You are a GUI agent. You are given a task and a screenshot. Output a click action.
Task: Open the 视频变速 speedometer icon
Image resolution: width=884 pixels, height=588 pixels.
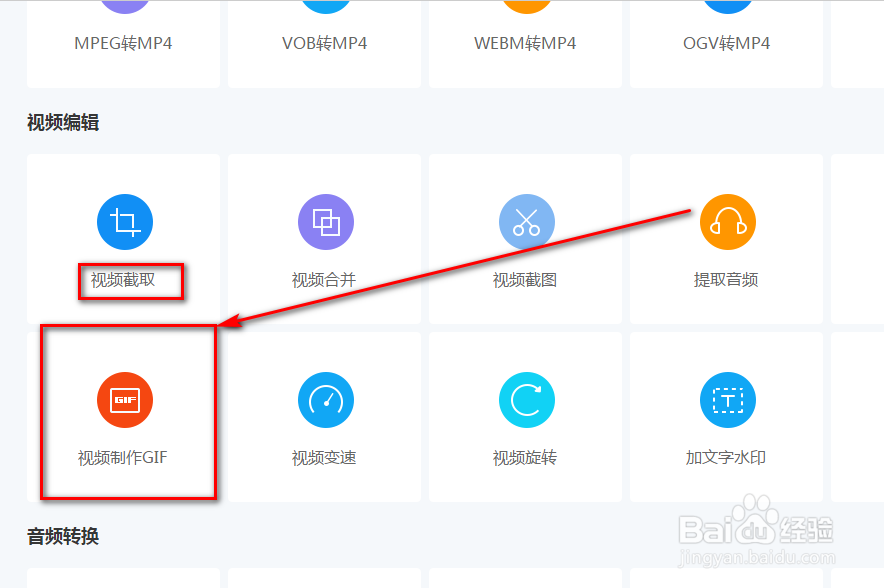[325, 399]
